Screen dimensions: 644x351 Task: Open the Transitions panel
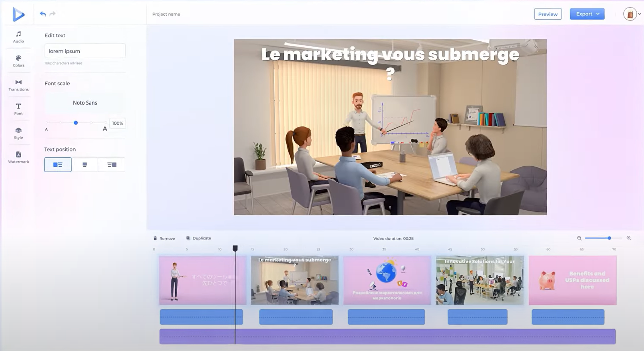pyautogui.click(x=18, y=85)
